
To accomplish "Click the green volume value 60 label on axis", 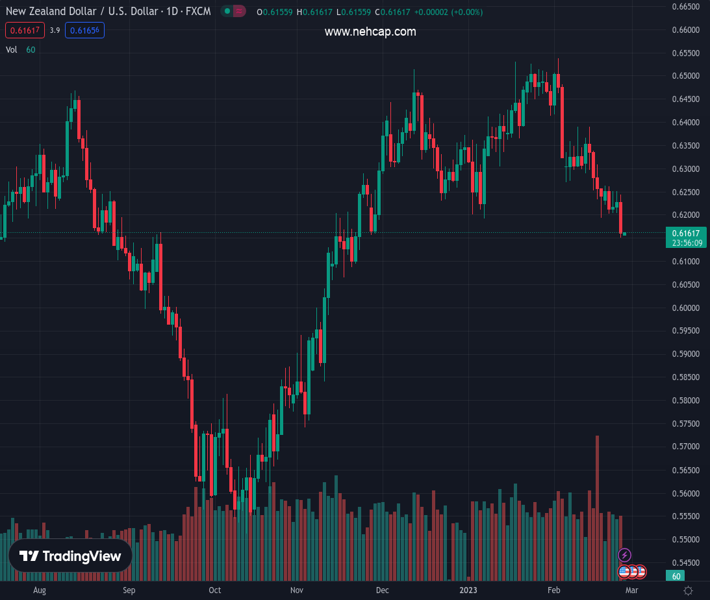I will (x=677, y=576).
